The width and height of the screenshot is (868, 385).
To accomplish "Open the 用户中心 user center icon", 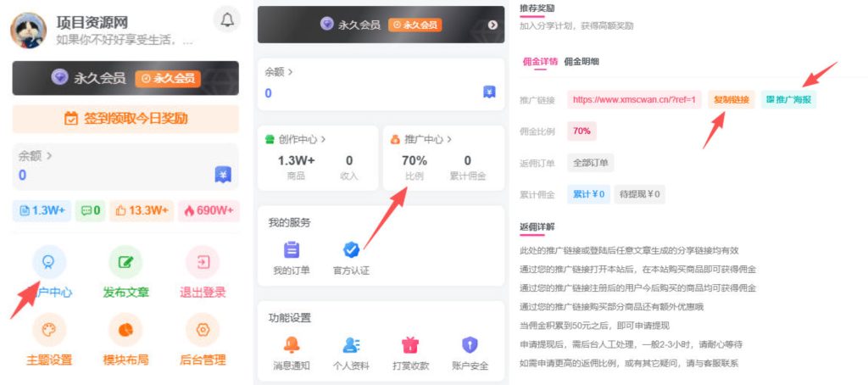I will tap(48, 261).
